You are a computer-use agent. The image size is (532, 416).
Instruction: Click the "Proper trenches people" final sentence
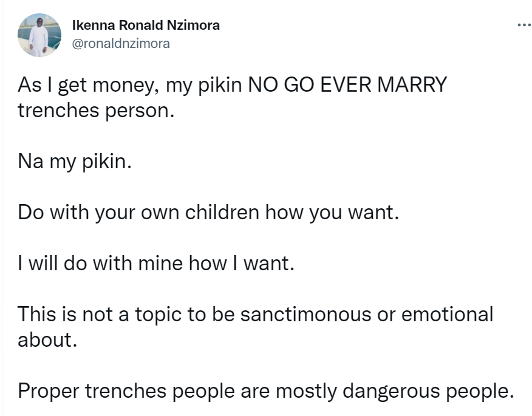point(265,390)
